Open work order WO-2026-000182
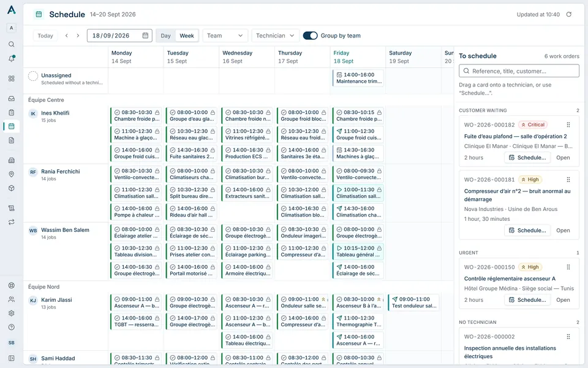Image resolution: width=588 pixels, height=368 pixels. click(563, 158)
